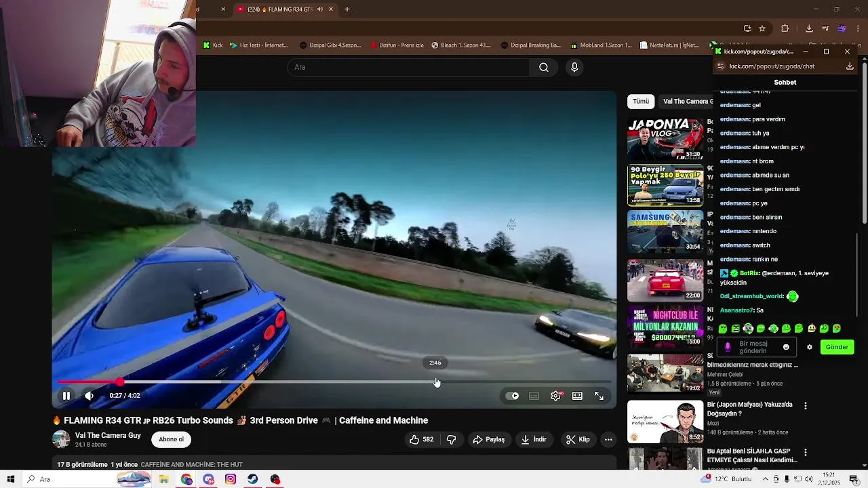The height and width of the screenshot is (488, 868).
Task: Select the Val The Camera G... filter chip
Action: [x=686, y=101]
